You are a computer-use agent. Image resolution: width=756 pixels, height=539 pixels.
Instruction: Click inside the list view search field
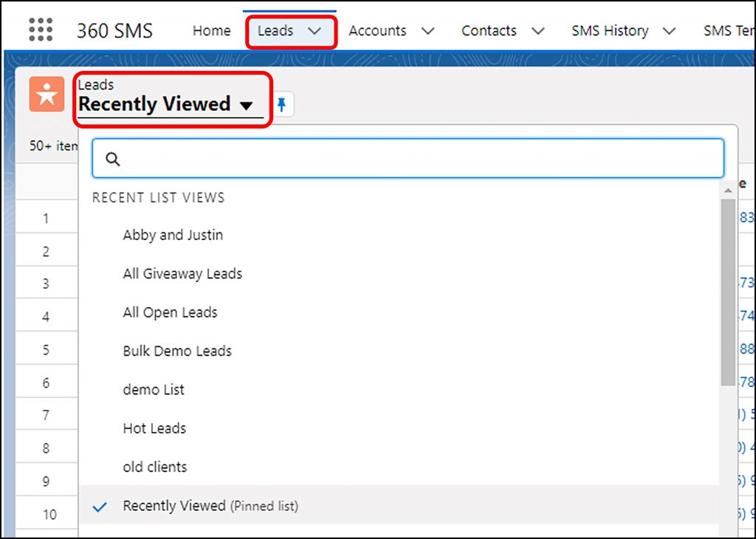[x=406, y=158]
